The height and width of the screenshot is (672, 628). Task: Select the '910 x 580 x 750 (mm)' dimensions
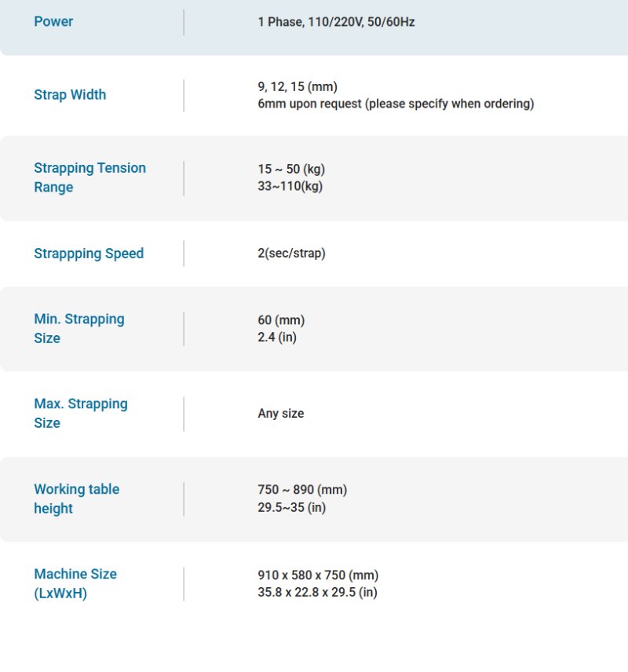point(318,575)
